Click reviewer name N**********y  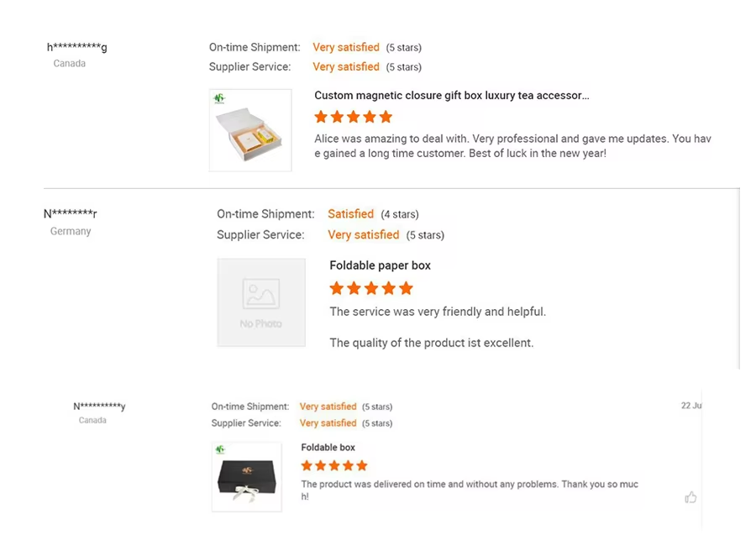click(99, 407)
